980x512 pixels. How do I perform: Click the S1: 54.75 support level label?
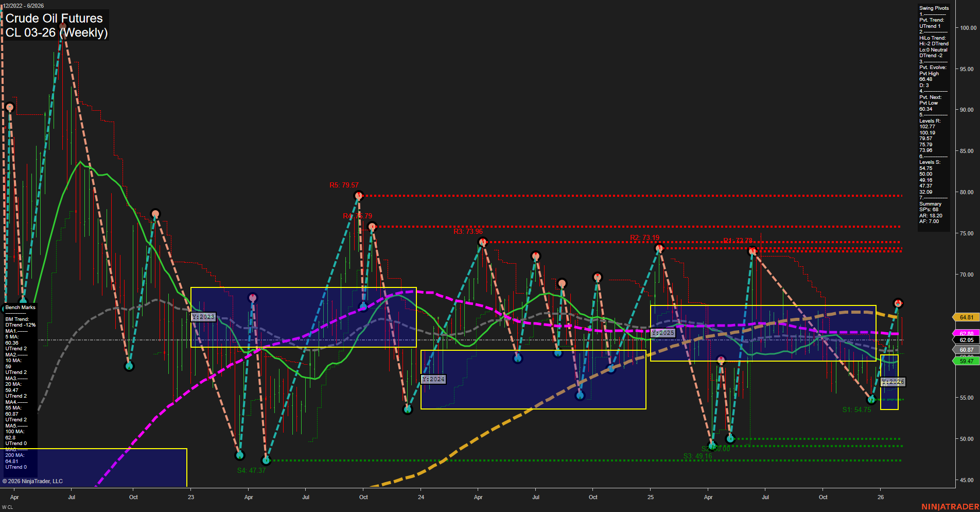pyautogui.click(x=856, y=409)
